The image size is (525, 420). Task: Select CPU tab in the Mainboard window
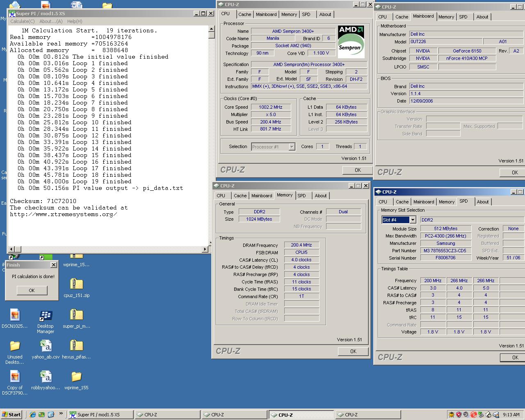(x=382, y=17)
